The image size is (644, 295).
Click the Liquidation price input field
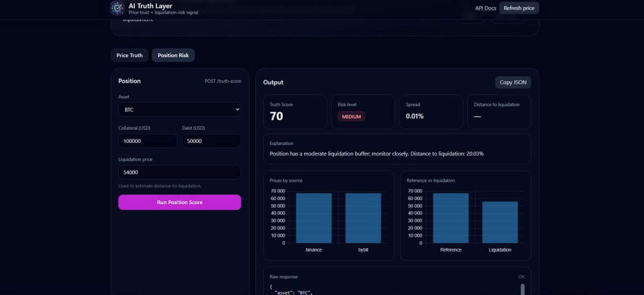[180, 172]
